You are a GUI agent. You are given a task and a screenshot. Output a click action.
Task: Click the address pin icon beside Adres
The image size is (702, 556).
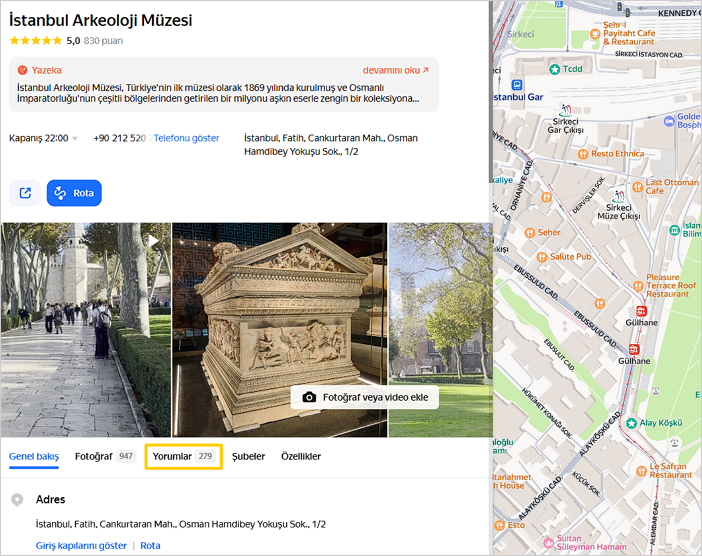pos(17,500)
